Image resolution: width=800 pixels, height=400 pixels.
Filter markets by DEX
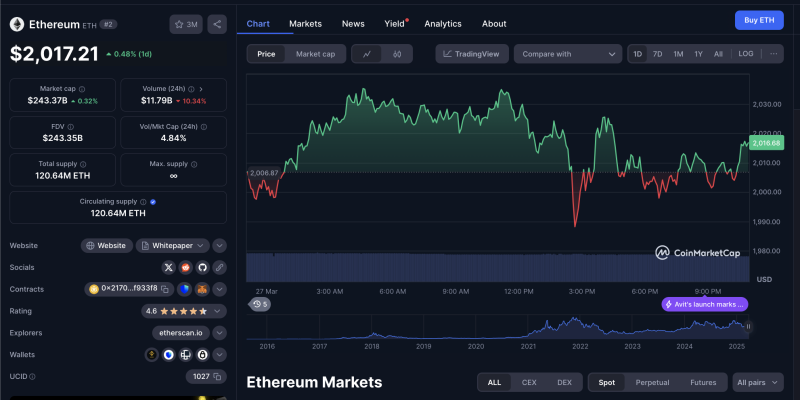pyautogui.click(x=564, y=382)
